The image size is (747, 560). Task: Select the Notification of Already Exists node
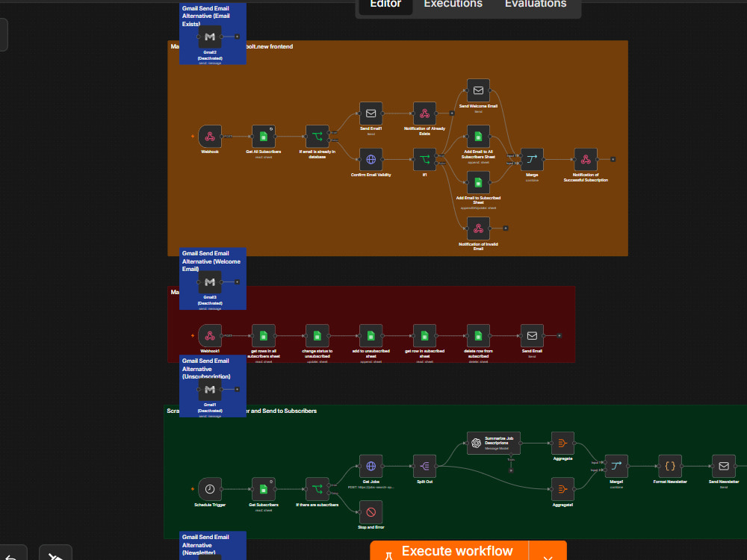pyautogui.click(x=424, y=113)
